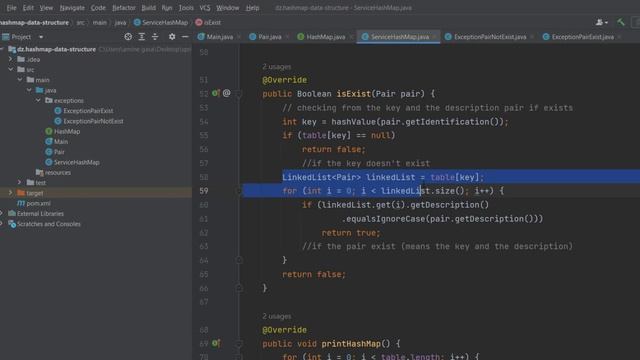This screenshot has width=640, height=360.
Task: Collapse the exceptions package
Action: point(38,100)
